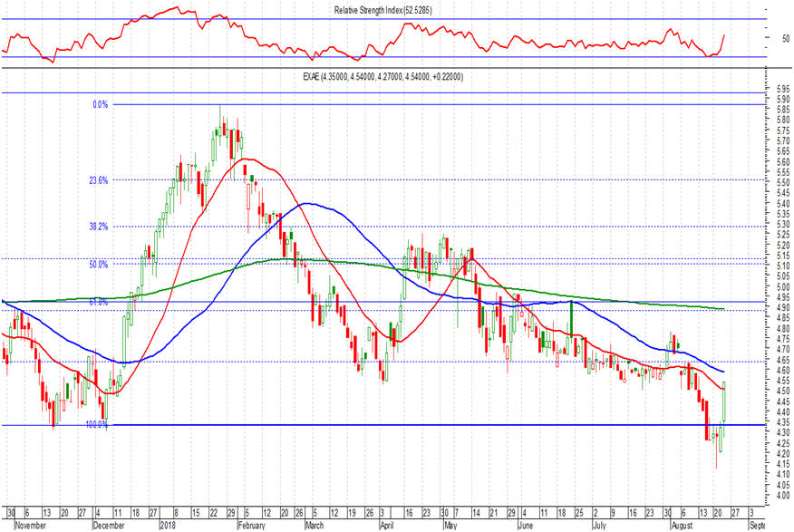Select the 100.0% Fibonacci level label

coord(97,424)
